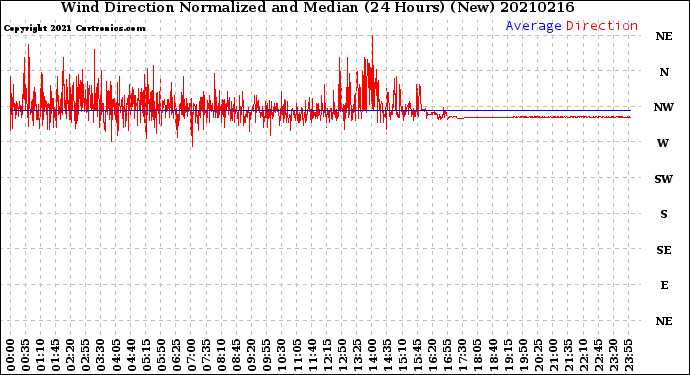Click the 04:40 time axis label

click(131, 355)
